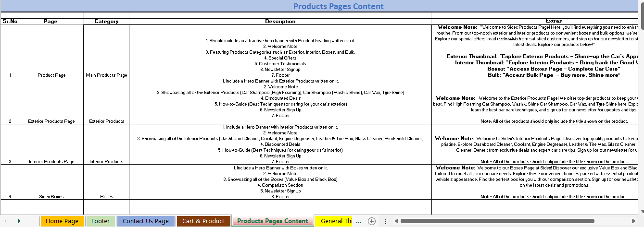Image resolution: width=644 pixels, height=227 pixels.
Task: Select the Contact Us Page sheet tab
Action: pos(146,221)
